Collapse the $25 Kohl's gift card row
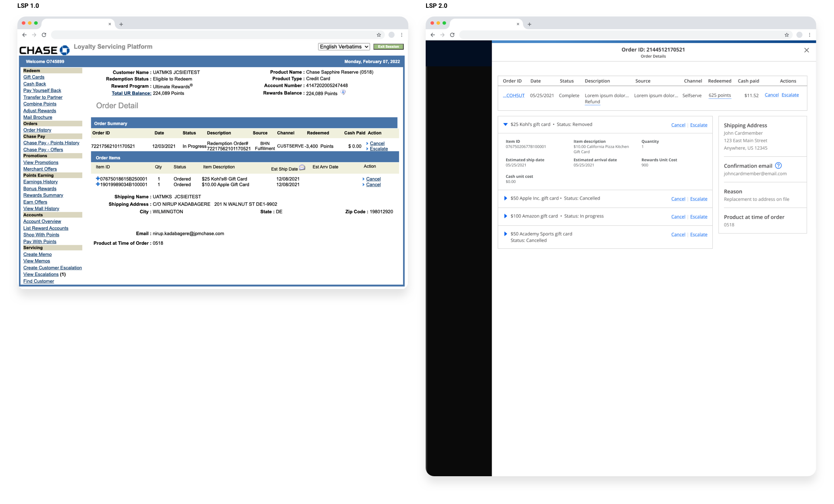The image size is (834, 504). pyautogui.click(x=505, y=125)
